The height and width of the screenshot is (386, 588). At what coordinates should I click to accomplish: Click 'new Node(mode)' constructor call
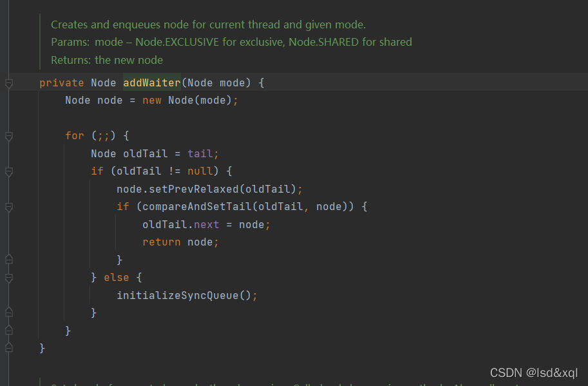187,100
